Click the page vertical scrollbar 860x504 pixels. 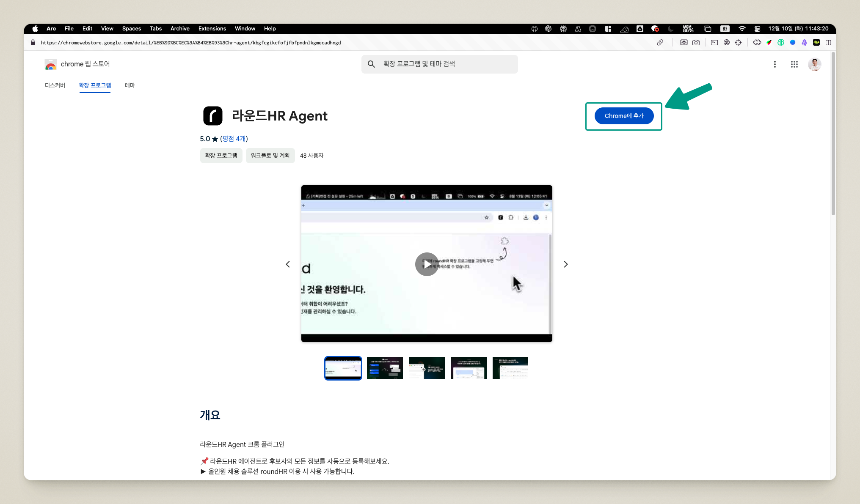click(x=833, y=134)
